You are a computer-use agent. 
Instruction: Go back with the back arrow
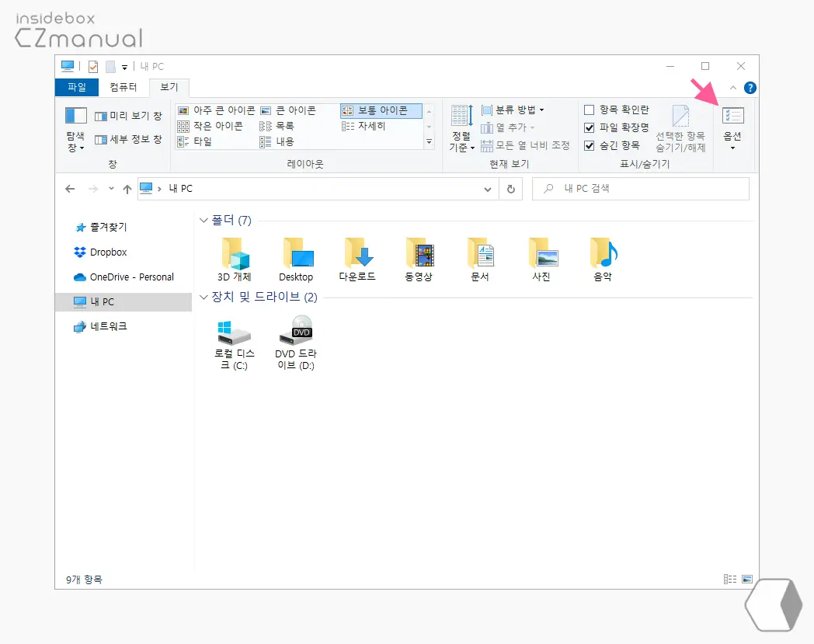[x=70, y=189]
